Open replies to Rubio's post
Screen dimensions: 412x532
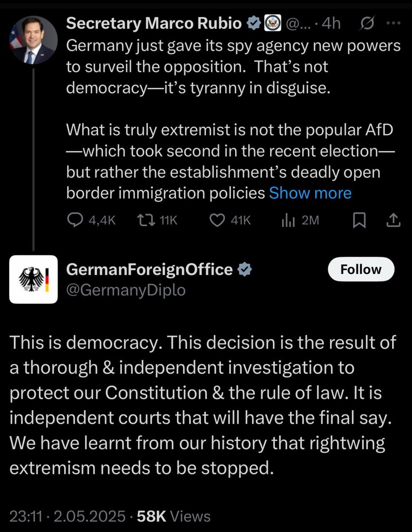[75, 220]
